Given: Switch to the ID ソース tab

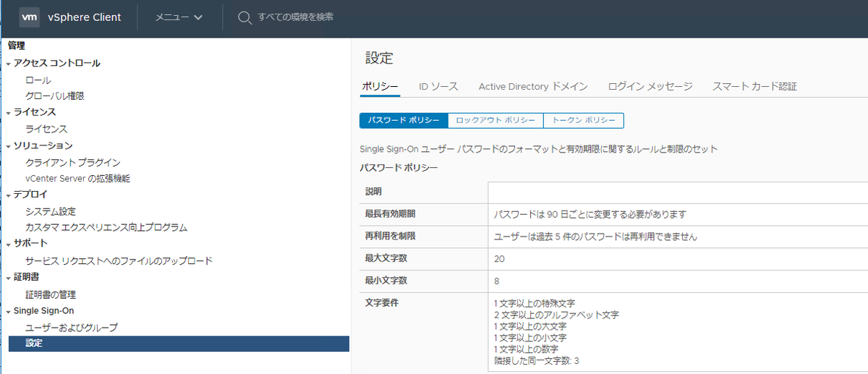Looking at the screenshot, I should [x=438, y=86].
